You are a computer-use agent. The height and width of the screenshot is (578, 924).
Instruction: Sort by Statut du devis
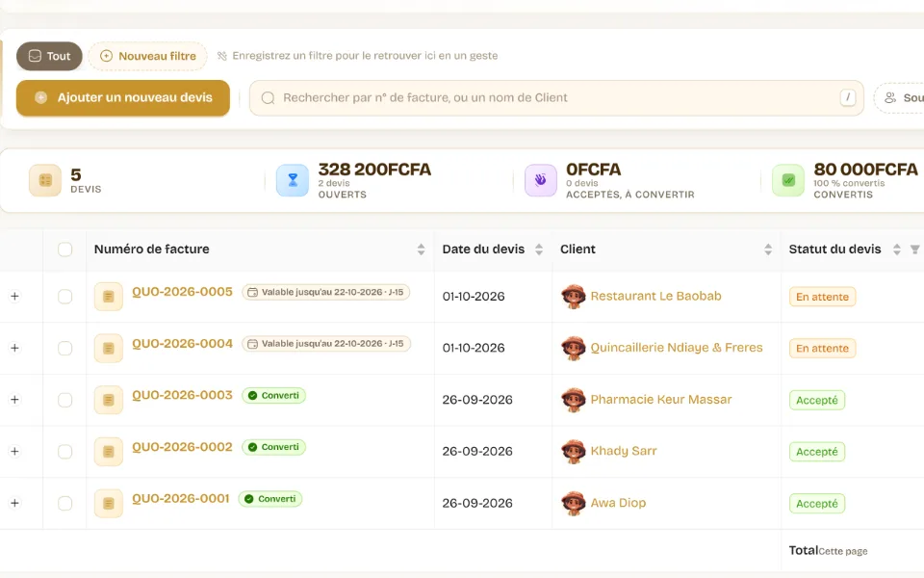click(896, 250)
